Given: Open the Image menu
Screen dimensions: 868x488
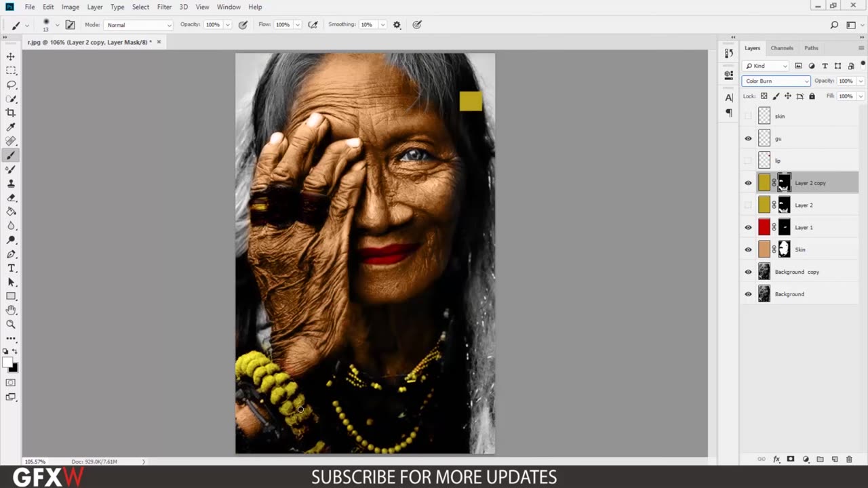Looking at the screenshot, I should point(71,7).
